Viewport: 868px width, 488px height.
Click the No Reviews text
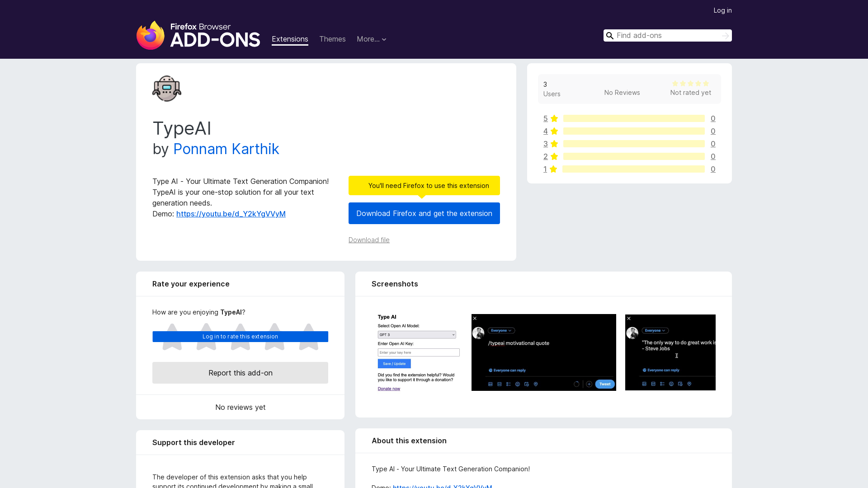[622, 93]
